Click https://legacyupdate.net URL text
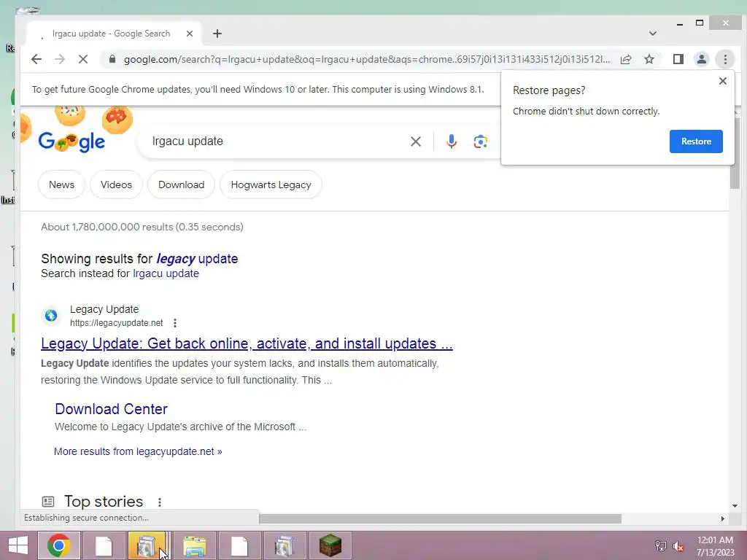 [116, 323]
